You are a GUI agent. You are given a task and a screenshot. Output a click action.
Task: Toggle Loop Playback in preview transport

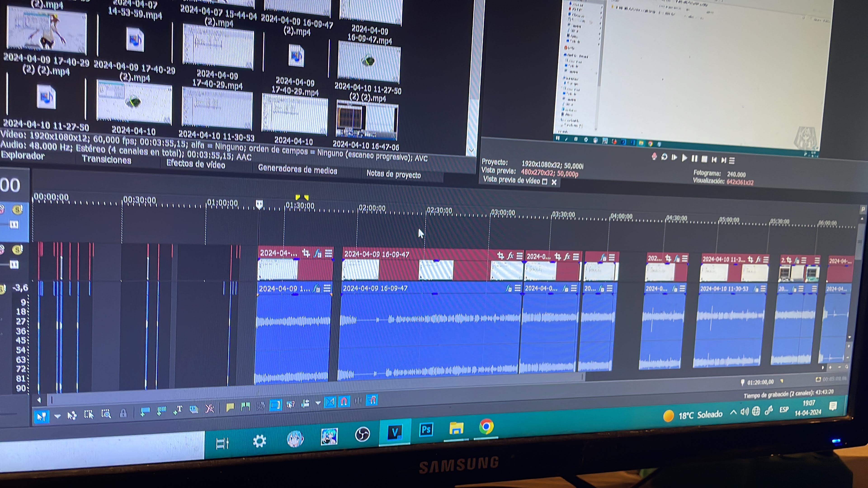click(x=664, y=157)
